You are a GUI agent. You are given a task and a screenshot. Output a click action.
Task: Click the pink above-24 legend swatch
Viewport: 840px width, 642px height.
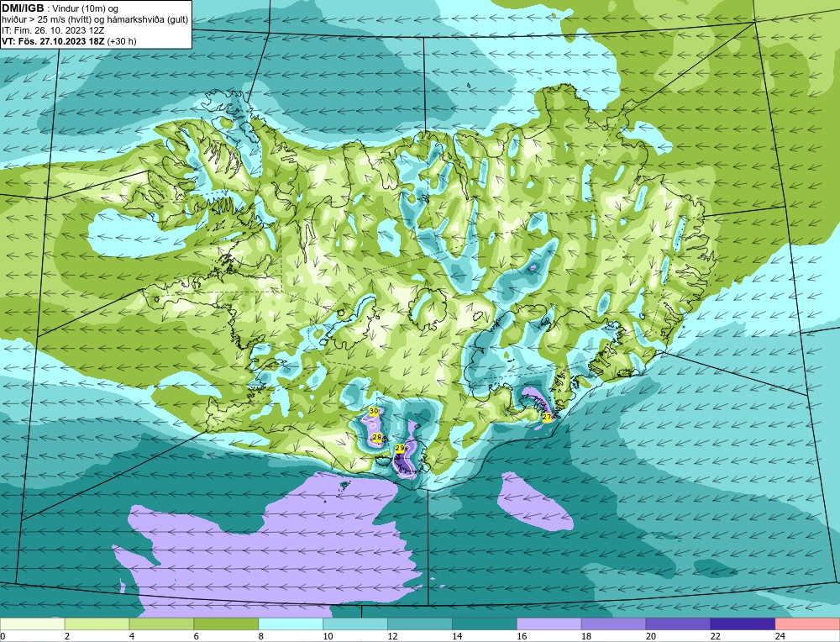(x=807, y=624)
